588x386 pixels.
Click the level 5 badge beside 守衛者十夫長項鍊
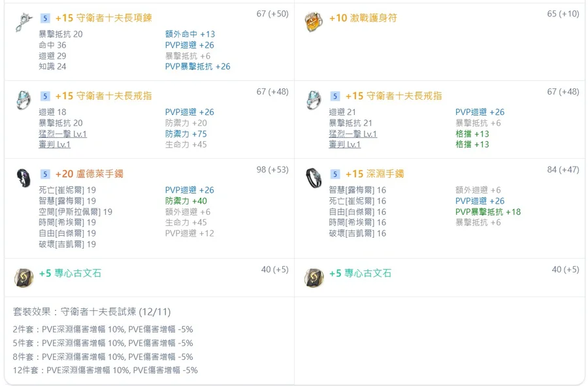click(x=45, y=18)
